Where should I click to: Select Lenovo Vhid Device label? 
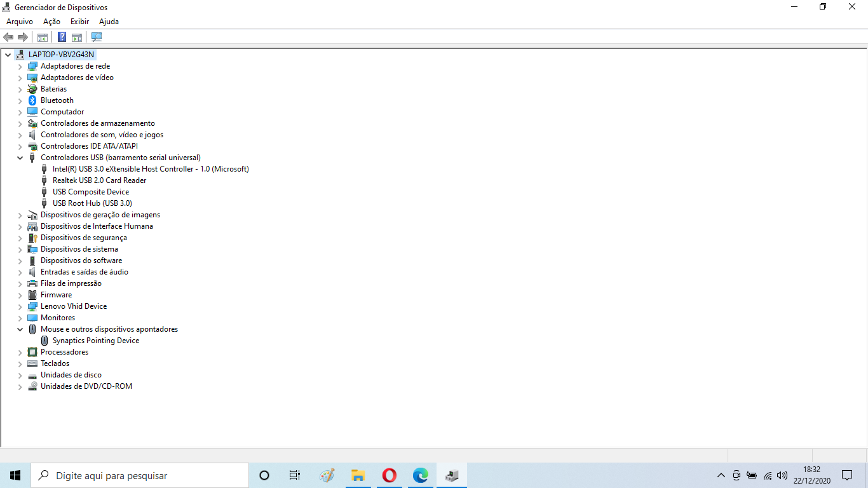(74, 306)
